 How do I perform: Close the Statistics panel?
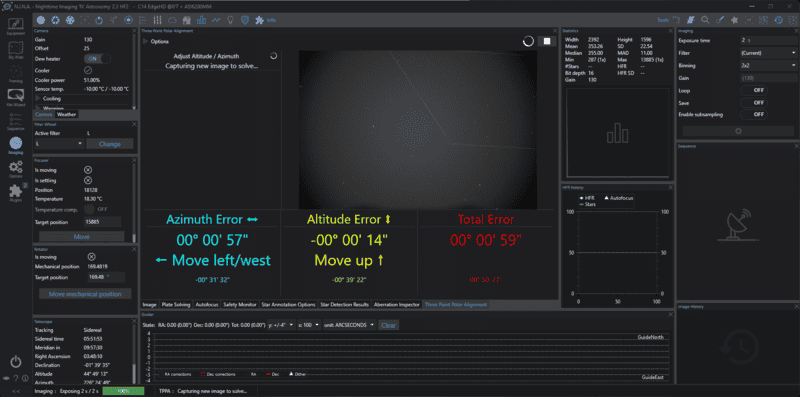click(x=670, y=31)
